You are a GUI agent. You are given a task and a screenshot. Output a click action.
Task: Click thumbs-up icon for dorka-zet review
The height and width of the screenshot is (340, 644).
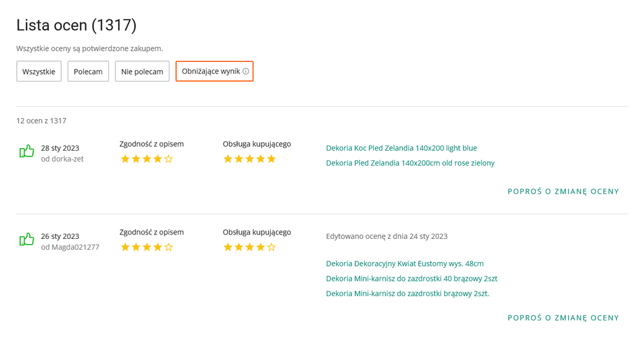point(26,151)
